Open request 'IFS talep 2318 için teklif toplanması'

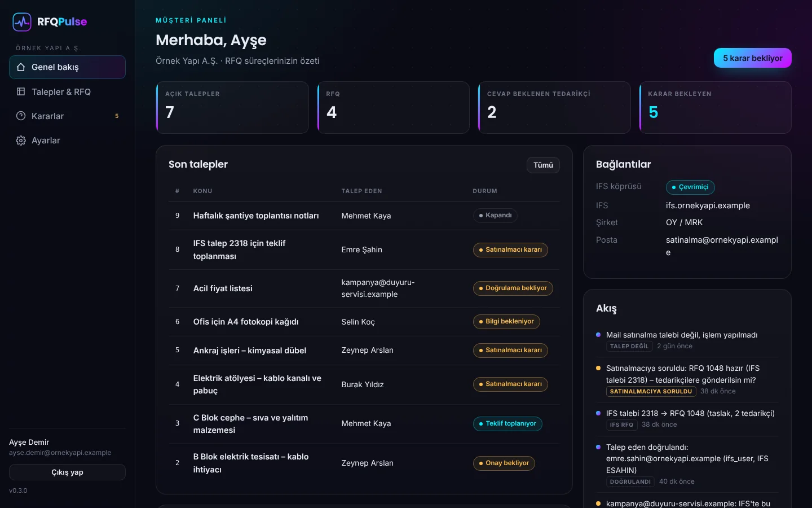pos(239,249)
